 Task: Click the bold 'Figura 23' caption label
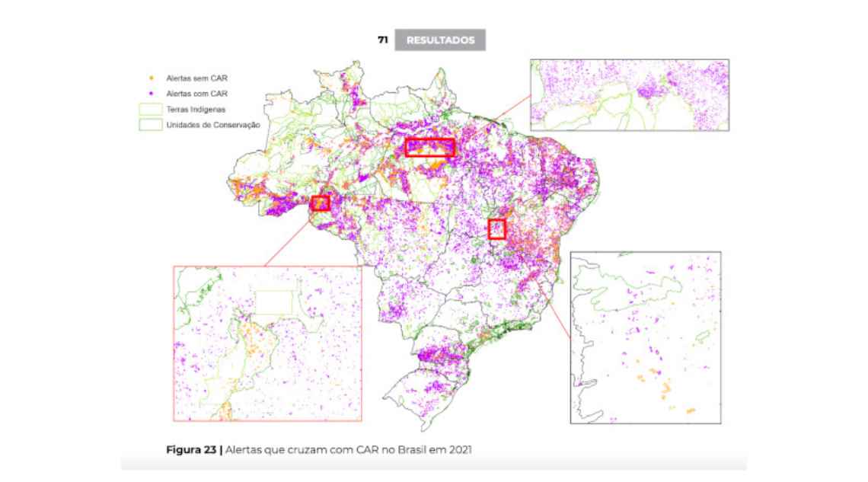click(x=191, y=450)
